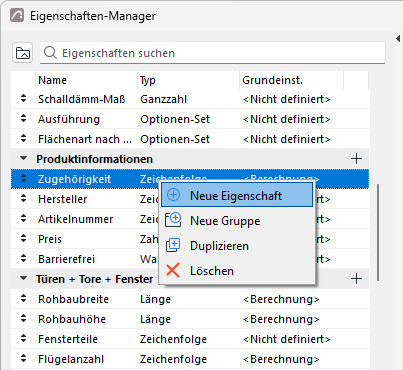Screen dimensions: 403x370
Task: Click the Eigenschaften suchen search field
Action: point(212,53)
